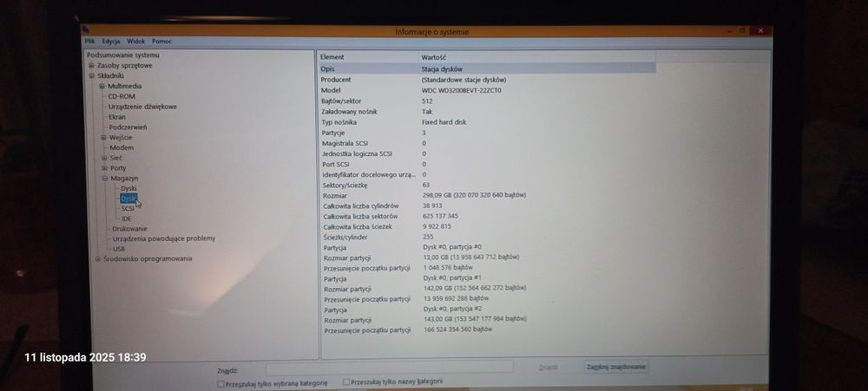Maximize the Informacje o systemie window

(742, 30)
